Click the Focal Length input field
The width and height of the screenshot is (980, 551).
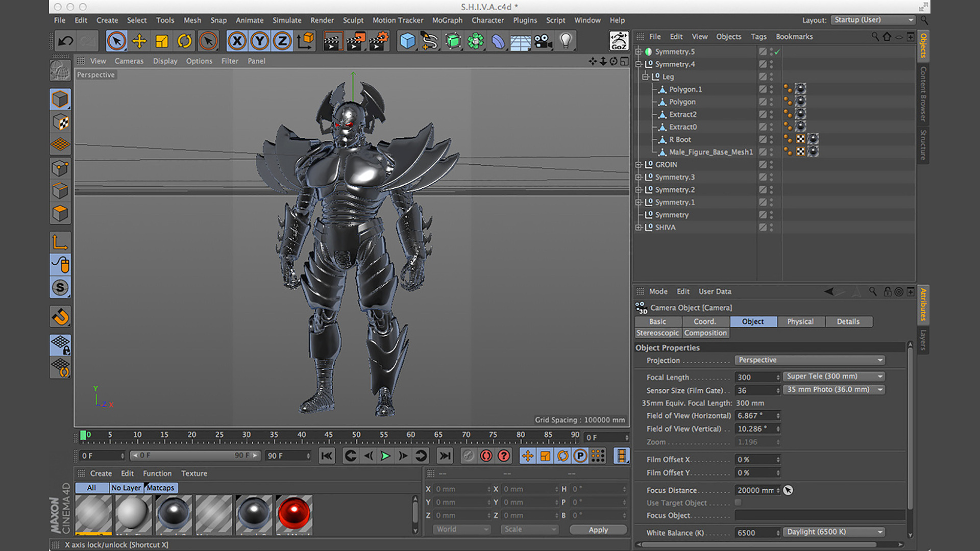(755, 377)
